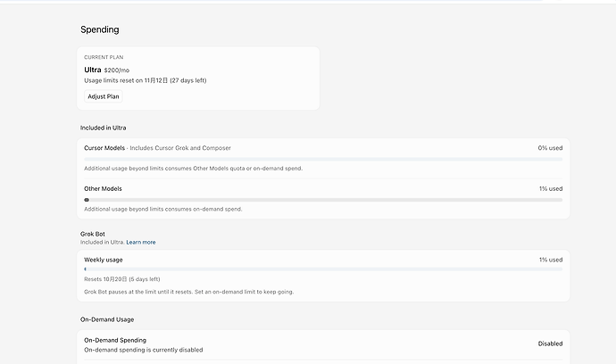Click the On-Demand Spending row title
The width and height of the screenshot is (616, 364).
115,340
